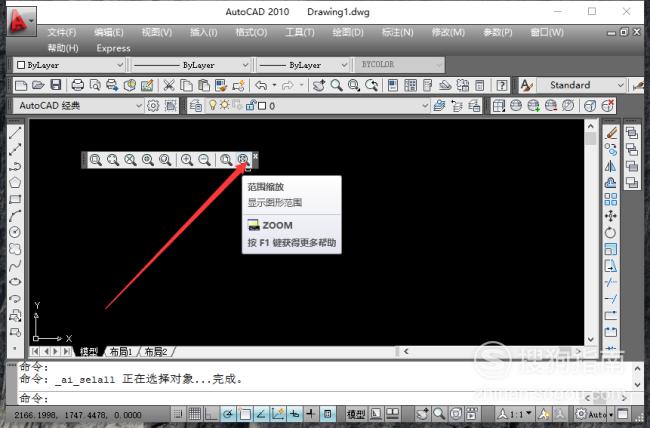Image resolution: width=650 pixels, height=428 pixels.
Task: Click the coordinates display in status bar
Action: pos(78,415)
